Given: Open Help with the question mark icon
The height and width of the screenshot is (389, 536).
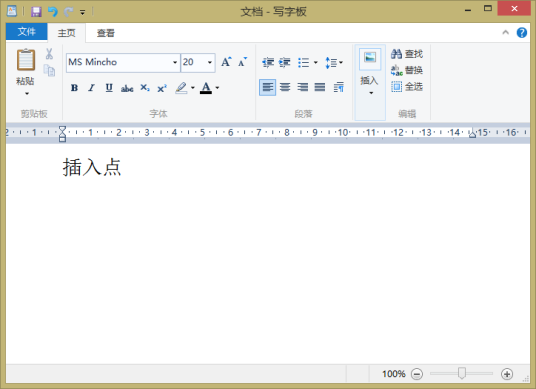Looking at the screenshot, I should coord(522,33).
